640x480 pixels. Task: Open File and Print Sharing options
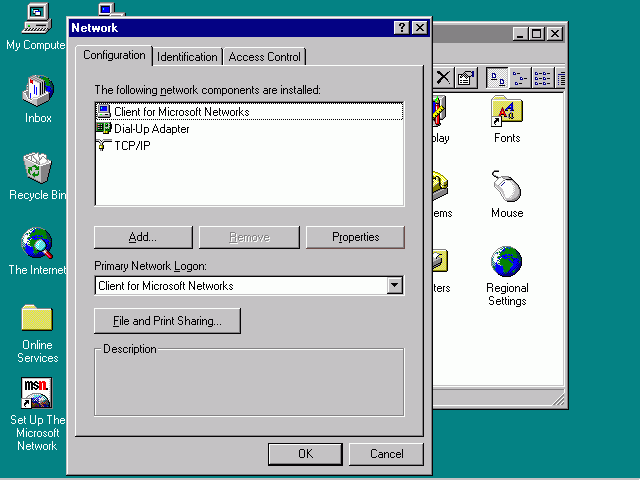(x=167, y=321)
